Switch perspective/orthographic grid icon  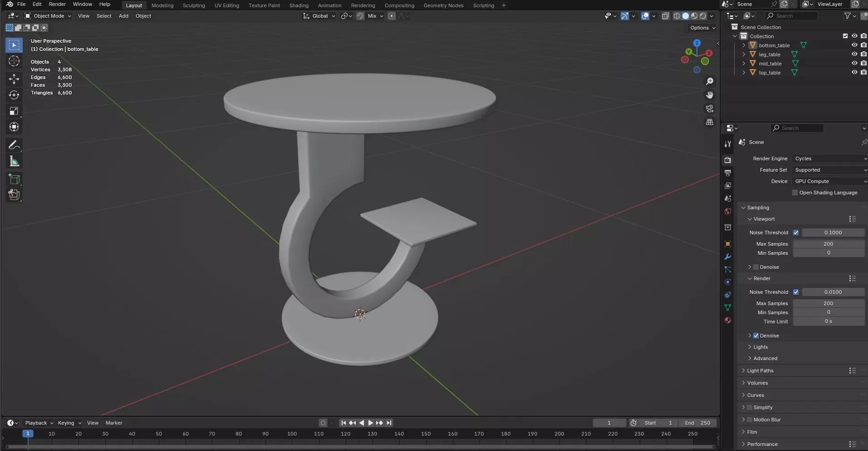pos(710,122)
